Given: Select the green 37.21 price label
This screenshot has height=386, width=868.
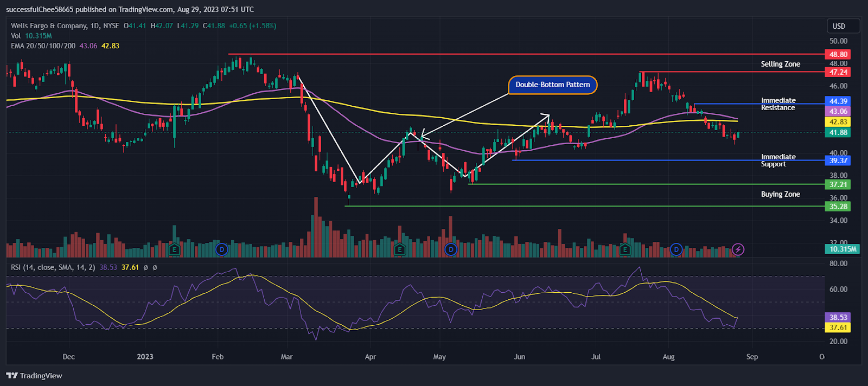Looking at the screenshot, I should tap(838, 184).
